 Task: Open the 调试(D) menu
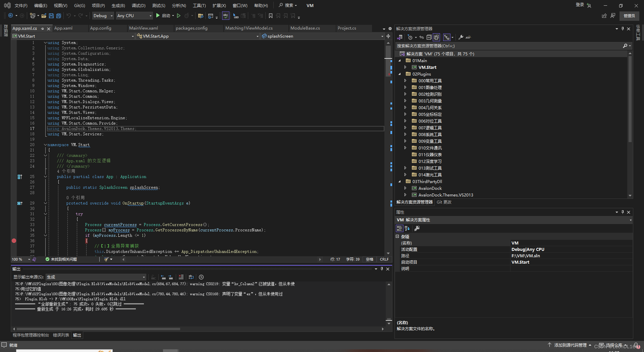139,5
